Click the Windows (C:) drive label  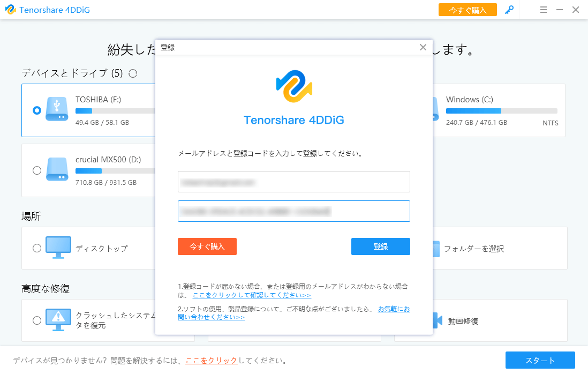470,100
